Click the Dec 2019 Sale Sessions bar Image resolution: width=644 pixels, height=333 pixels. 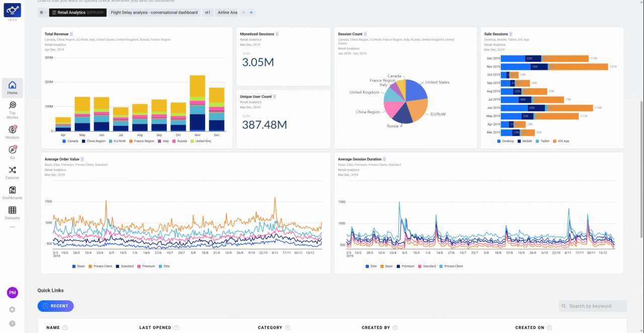[544, 58]
